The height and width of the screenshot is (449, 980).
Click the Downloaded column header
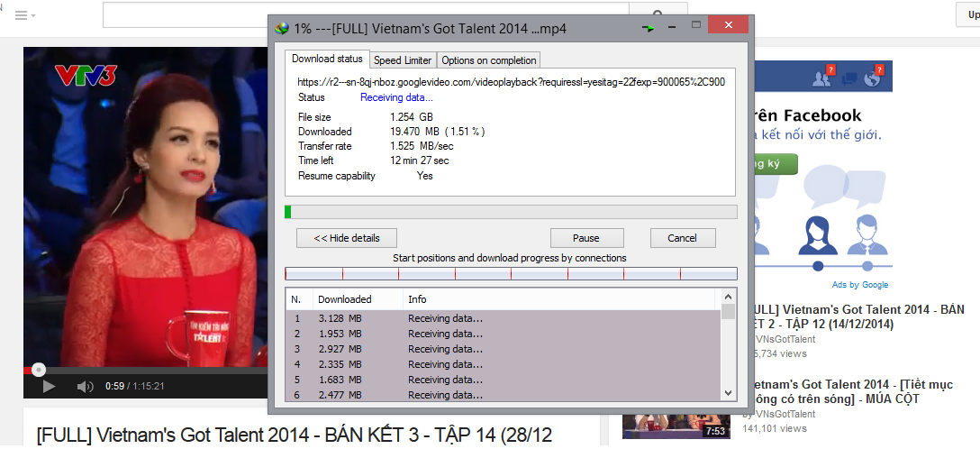click(x=357, y=299)
